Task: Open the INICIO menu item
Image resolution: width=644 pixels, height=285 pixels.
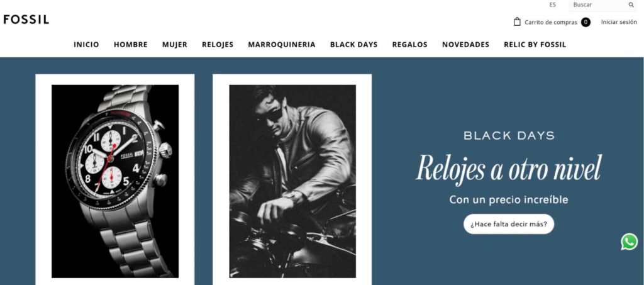Action: pyautogui.click(x=86, y=45)
